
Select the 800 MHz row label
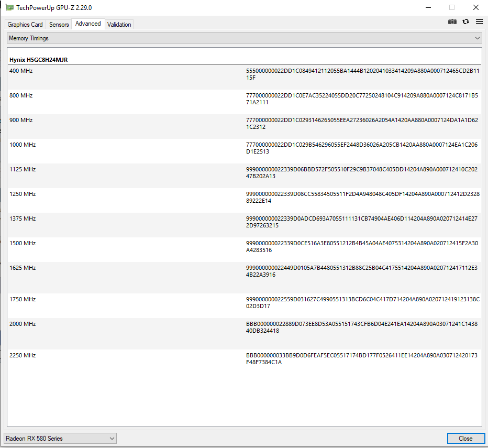pos(21,95)
